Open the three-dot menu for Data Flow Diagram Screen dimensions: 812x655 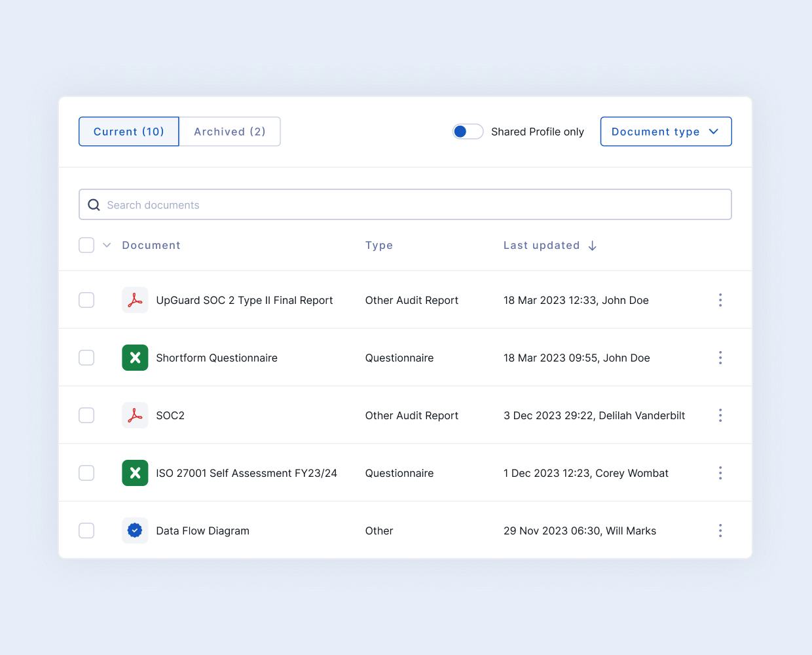(x=720, y=531)
